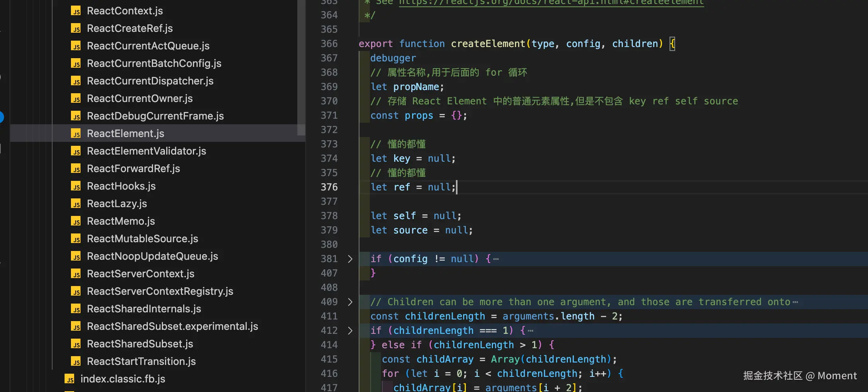Open ReactSharedSubset.js file
Image resolution: width=868 pixels, height=392 pixels.
[140, 344]
